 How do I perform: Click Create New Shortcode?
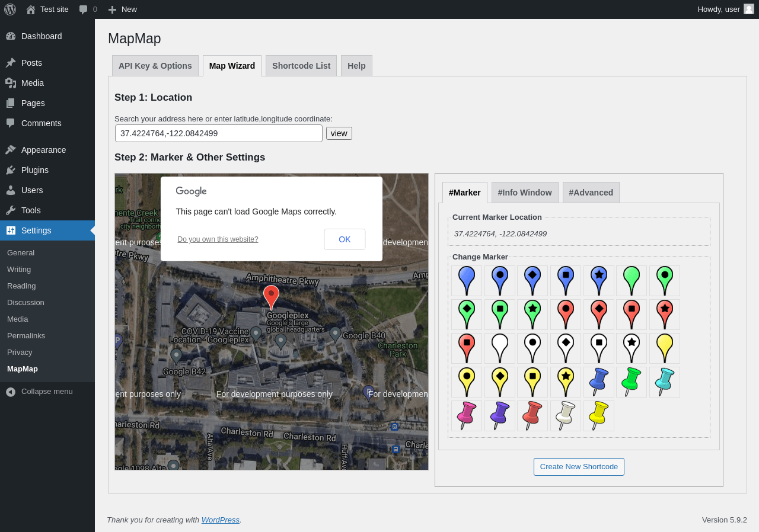click(x=579, y=467)
